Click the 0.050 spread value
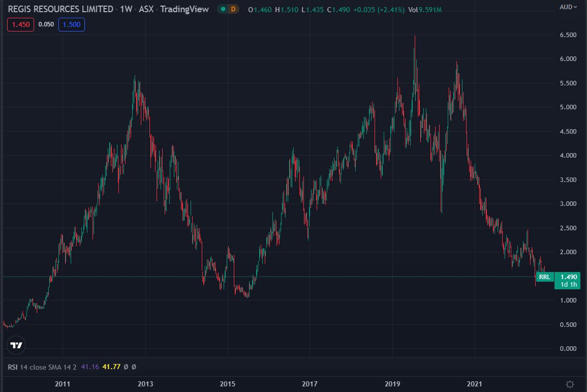Image resolution: width=587 pixels, height=392 pixels. pyautogui.click(x=46, y=24)
